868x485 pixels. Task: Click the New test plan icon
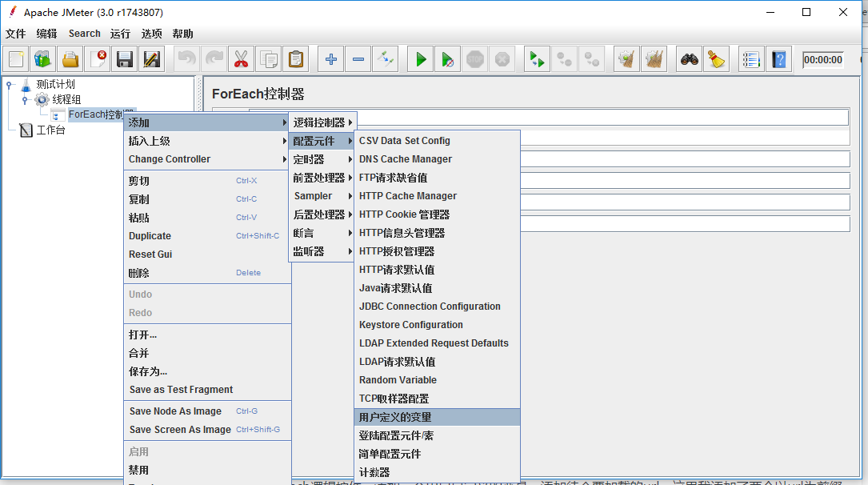click(x=16, y=59)
